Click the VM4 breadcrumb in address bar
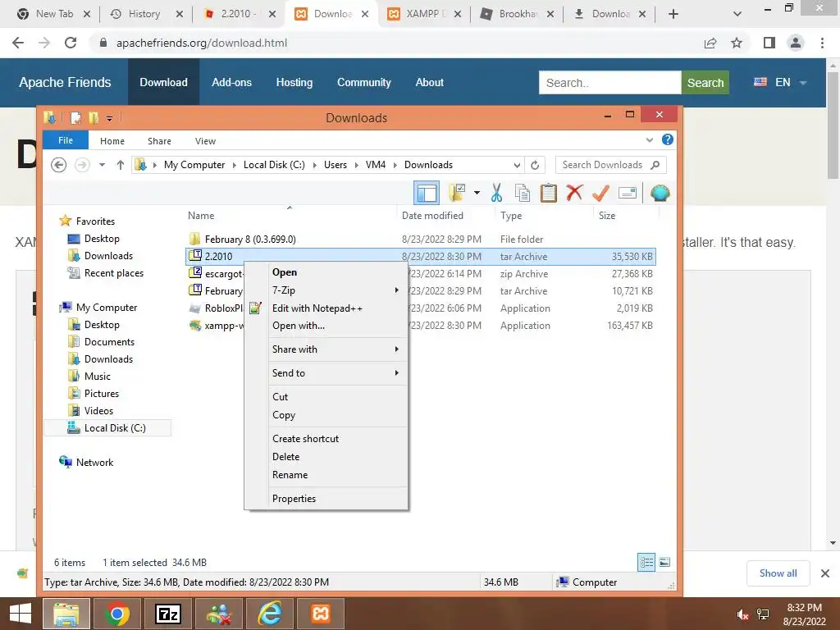The image size is (840, 630). click(376, 165)
